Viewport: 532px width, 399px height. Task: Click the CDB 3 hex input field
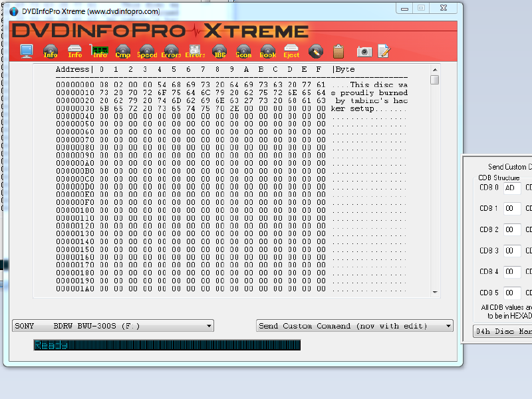pos(511,251)
